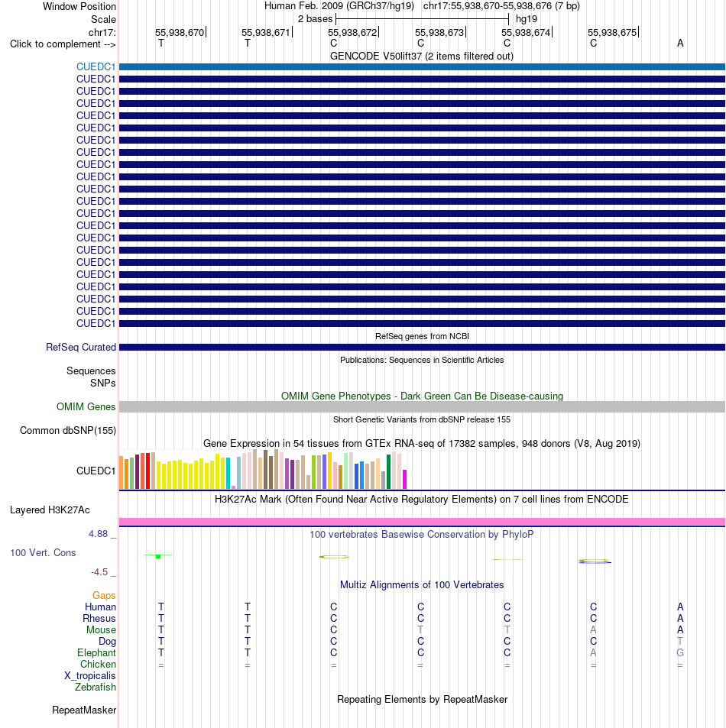The image size is (726, 728).
Task: Click the OMIM Genes label
Action: click(86, 406)
